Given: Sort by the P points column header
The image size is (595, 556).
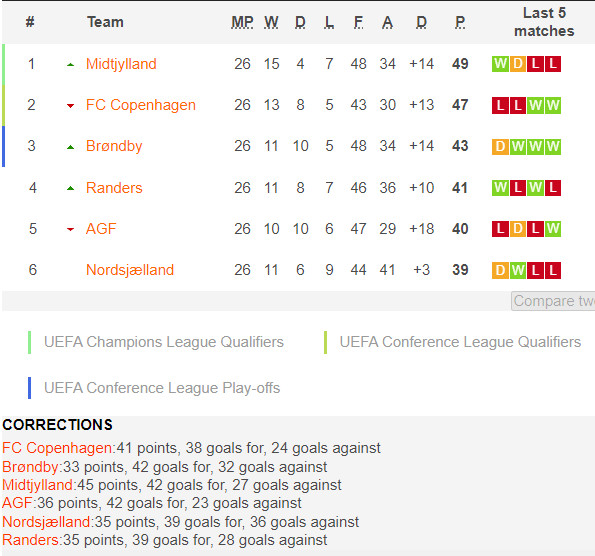Looking at the screenshot, I should click(460, 22).
